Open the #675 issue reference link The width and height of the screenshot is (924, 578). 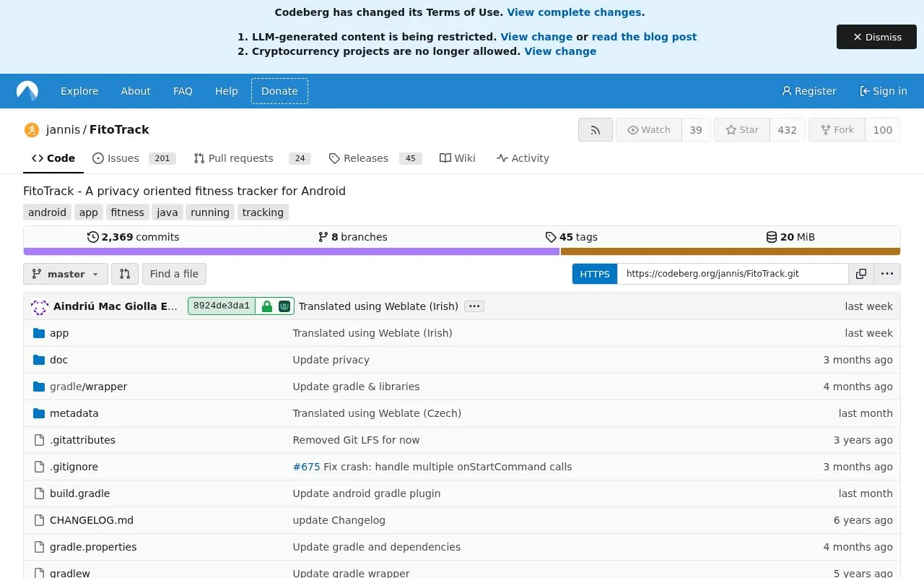point(306,467)
